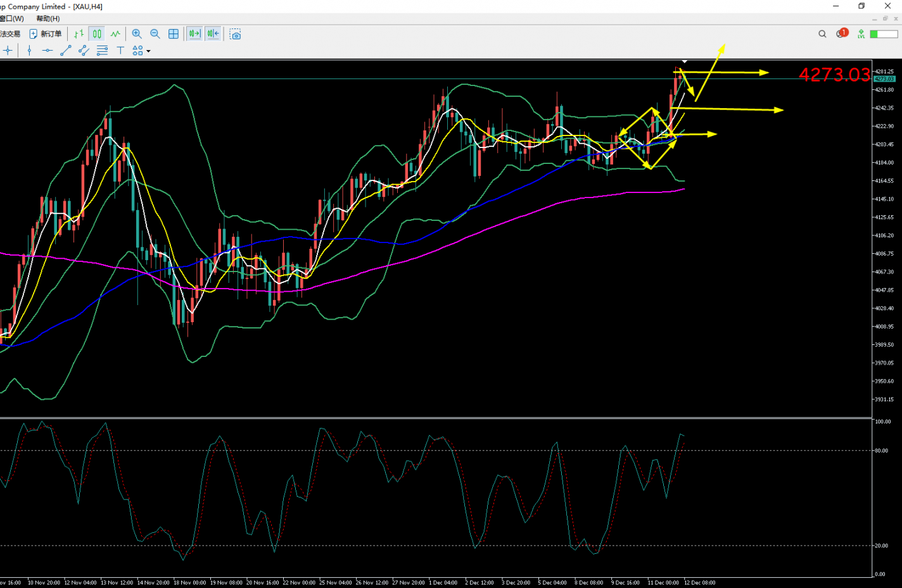This screenshot has width=902, height=588.
Task: Zoom out on the chart
Action: 155,34
